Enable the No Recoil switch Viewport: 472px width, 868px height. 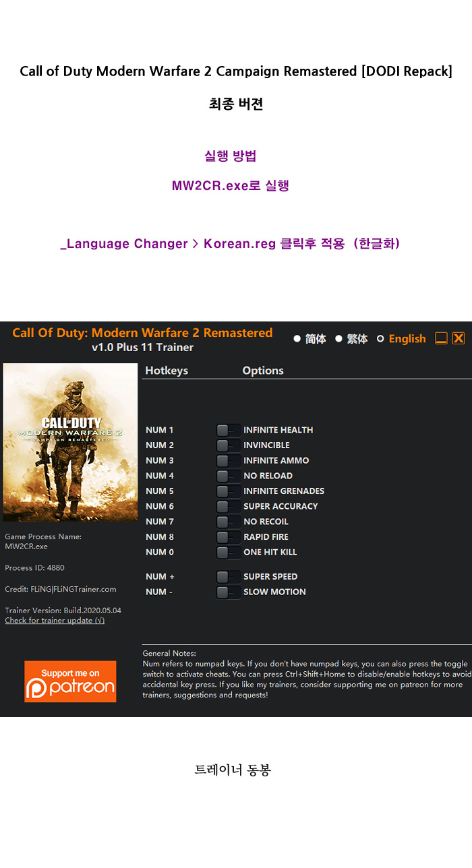tap(227, 522)
